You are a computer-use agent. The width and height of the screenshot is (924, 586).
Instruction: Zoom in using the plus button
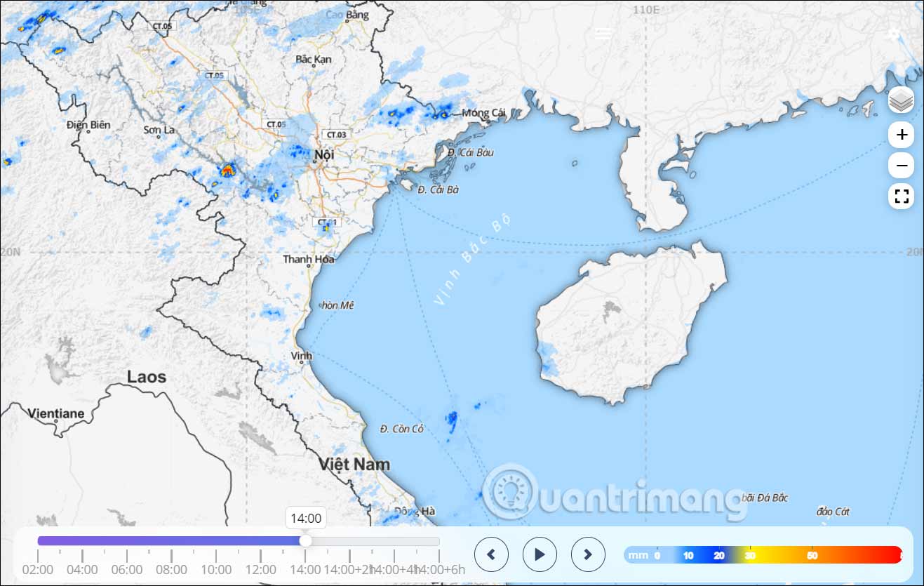click(901, 135)
